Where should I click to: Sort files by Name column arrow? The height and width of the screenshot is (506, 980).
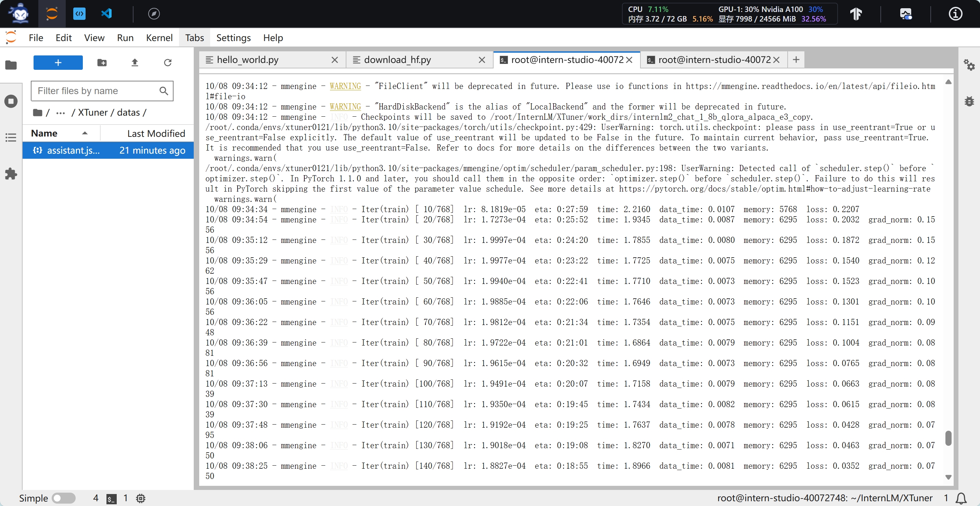pyautogui.click(x=85, y=133)
